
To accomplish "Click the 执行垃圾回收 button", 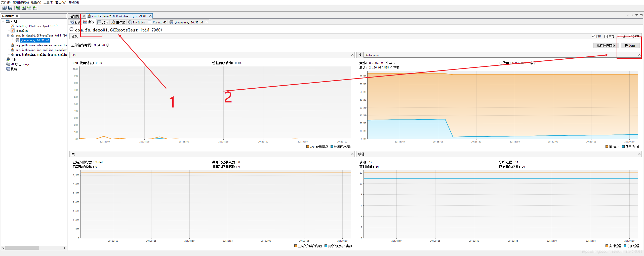I will pyautogui.click(x=606, y=46).
